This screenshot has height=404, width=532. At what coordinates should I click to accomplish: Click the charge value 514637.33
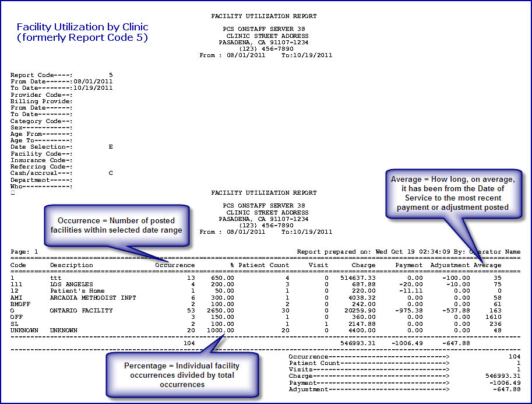point(358,278)
